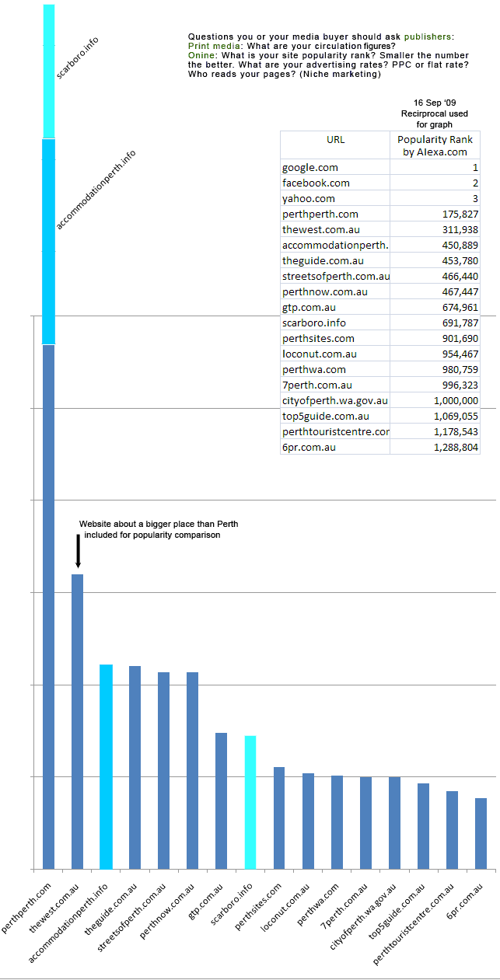Select the perthnow.com.au chart bar
The width and height of the screenshot is (500, 980).
pos(193,770)
